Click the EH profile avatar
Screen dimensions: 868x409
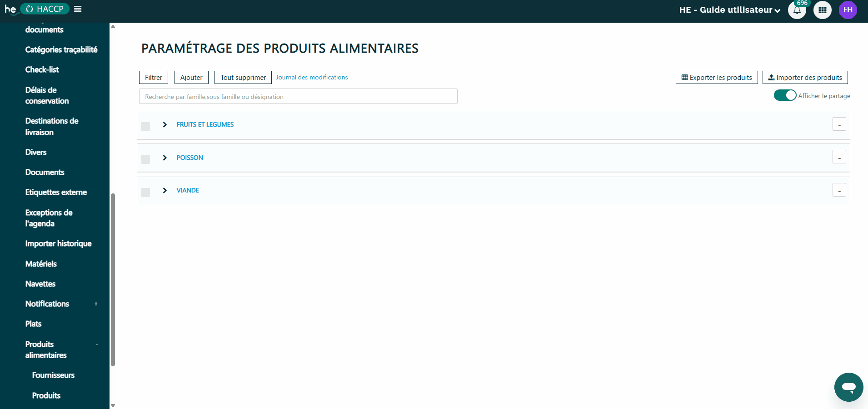coord(848,10)
